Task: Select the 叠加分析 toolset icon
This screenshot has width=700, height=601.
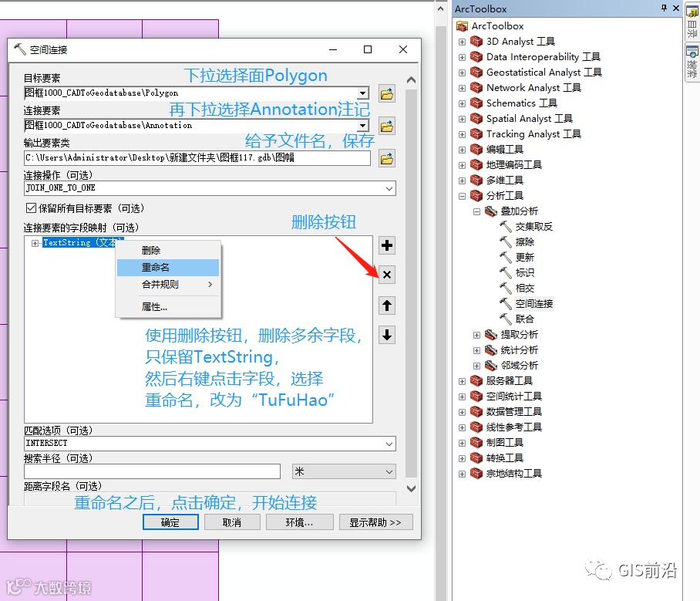Action: point(491,211)
